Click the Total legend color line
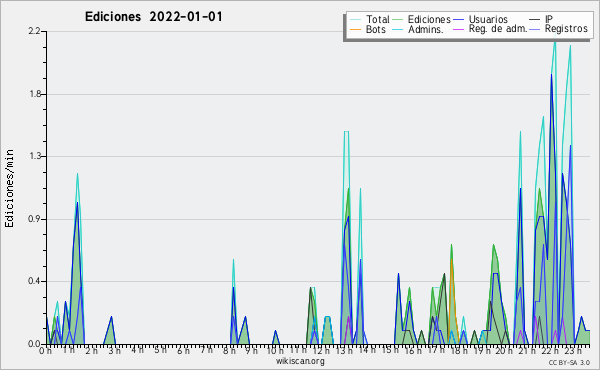This screenshot has width=600, height=370. click(355, 20)
